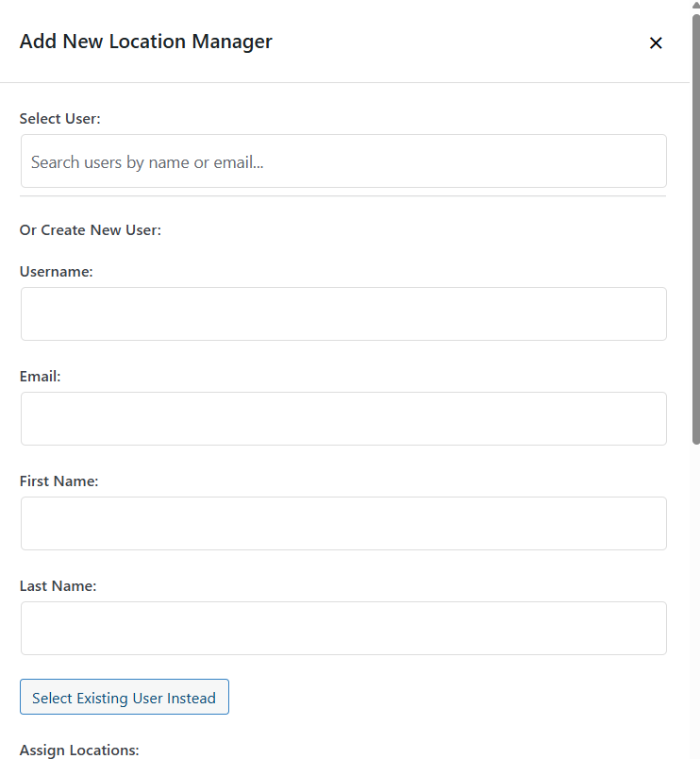Select the First Name text field
This screenshot has height=759, width=700.
pos(343,523)
